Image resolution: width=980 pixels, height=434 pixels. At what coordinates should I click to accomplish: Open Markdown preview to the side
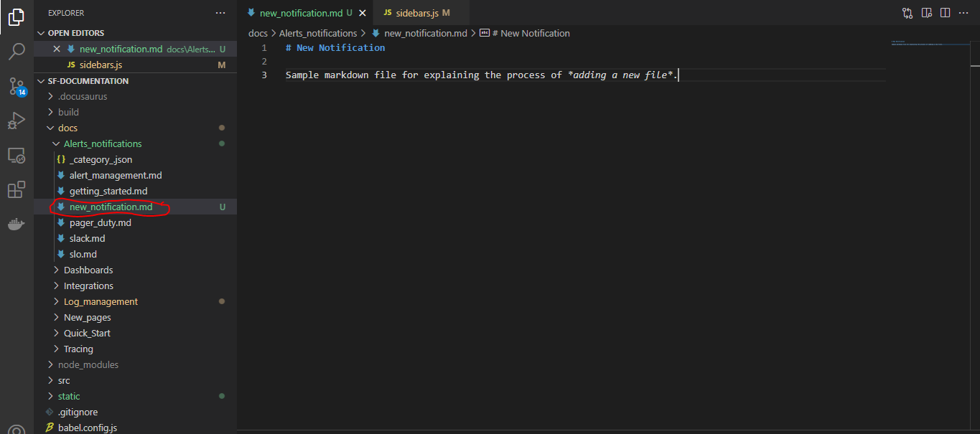(x=926, y=12)
